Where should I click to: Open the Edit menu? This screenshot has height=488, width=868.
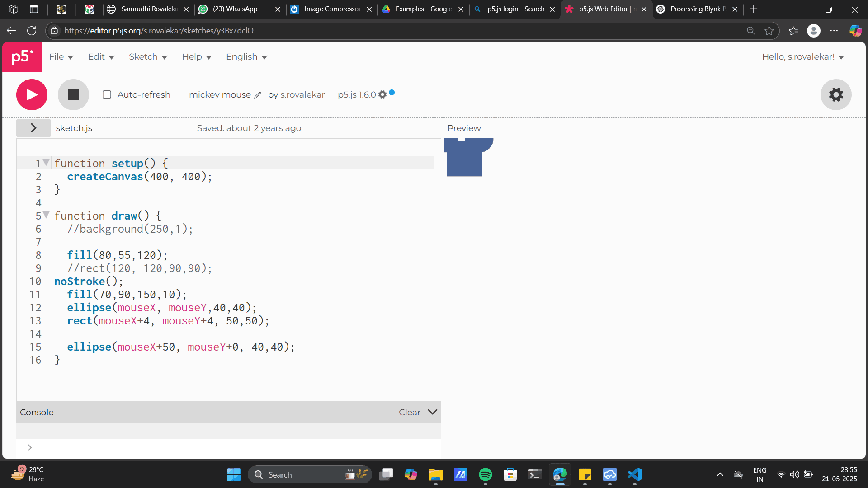click(x=101, y=57)
